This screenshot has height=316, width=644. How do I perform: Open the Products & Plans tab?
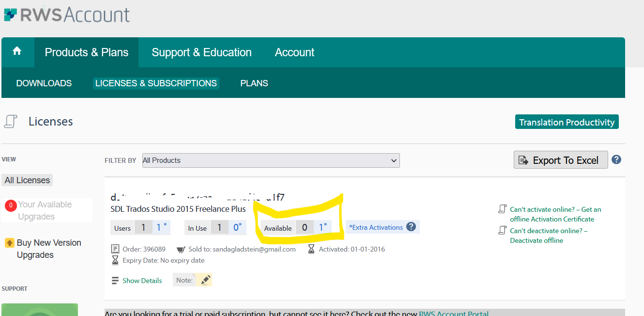point(87,52)
